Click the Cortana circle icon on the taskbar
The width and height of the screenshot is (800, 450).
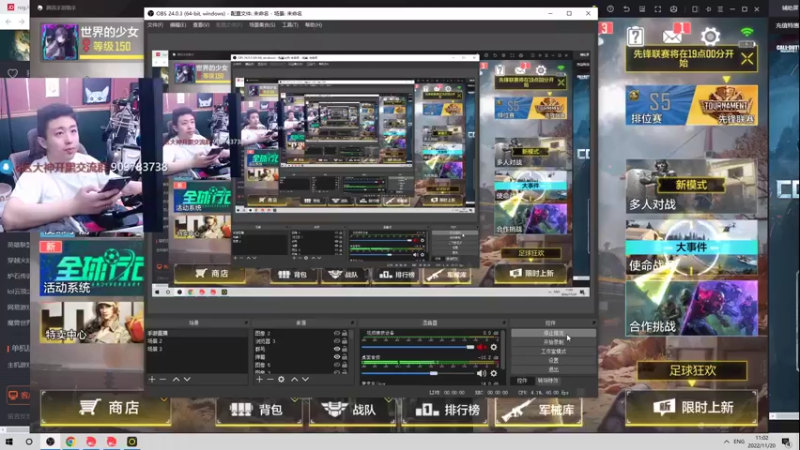coord(29,441)
